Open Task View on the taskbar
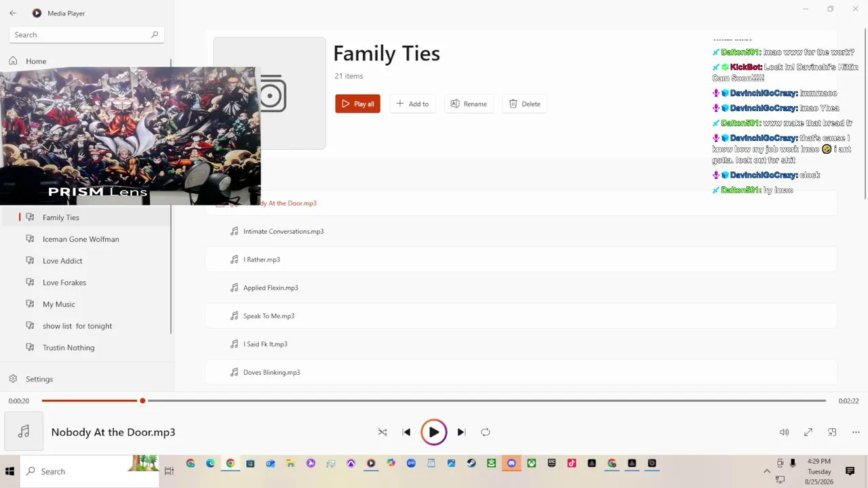The width and height of the screenshot is (868, 488). coord(170,471)
